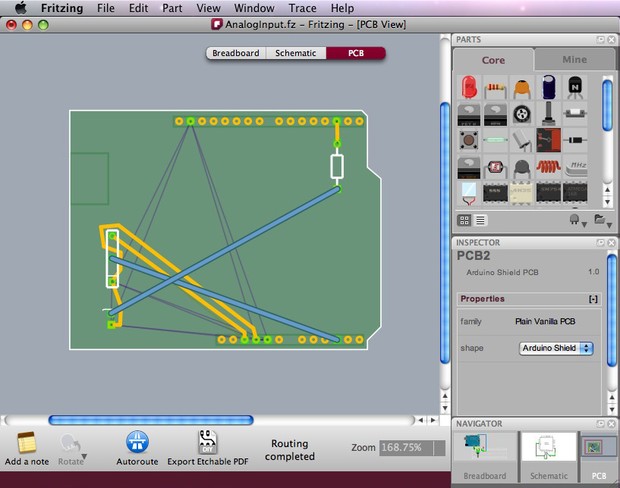Viewport: 620px width, 488px height.
Task: Click parts bin scroll up arrow
Action: pos(608,190)
